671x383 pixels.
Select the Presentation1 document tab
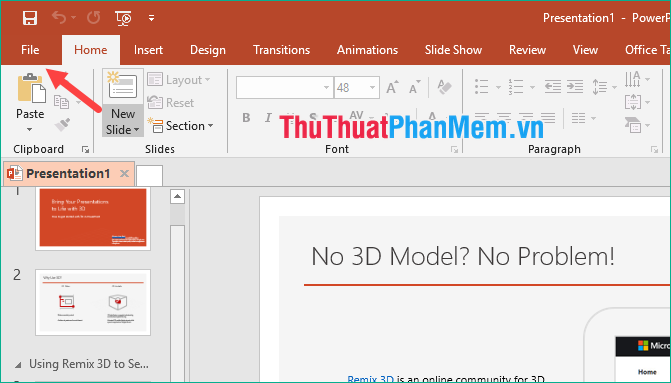point(68,174)
